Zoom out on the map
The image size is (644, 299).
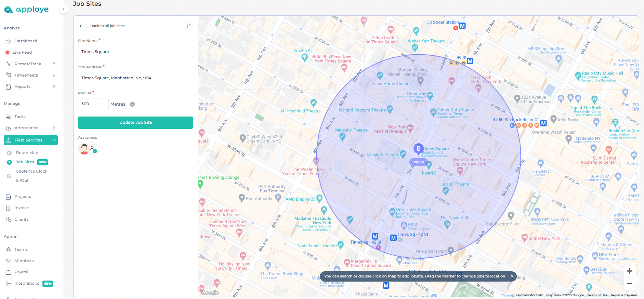coord(629,284)
